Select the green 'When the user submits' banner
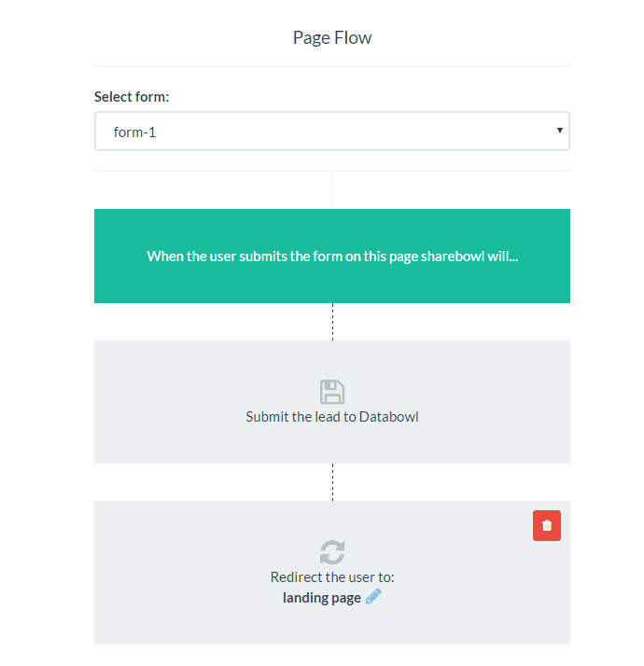The height and width of the screenshot is (666, 644). pyautogui.click(x=332, y=256)
